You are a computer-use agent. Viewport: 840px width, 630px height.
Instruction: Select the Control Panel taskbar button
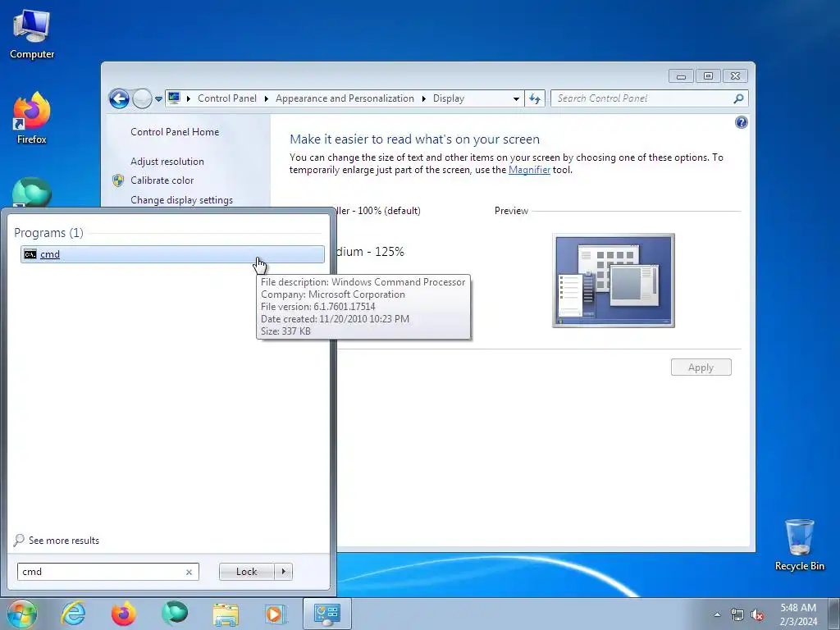pyautogui.click(x=326, y=614)
